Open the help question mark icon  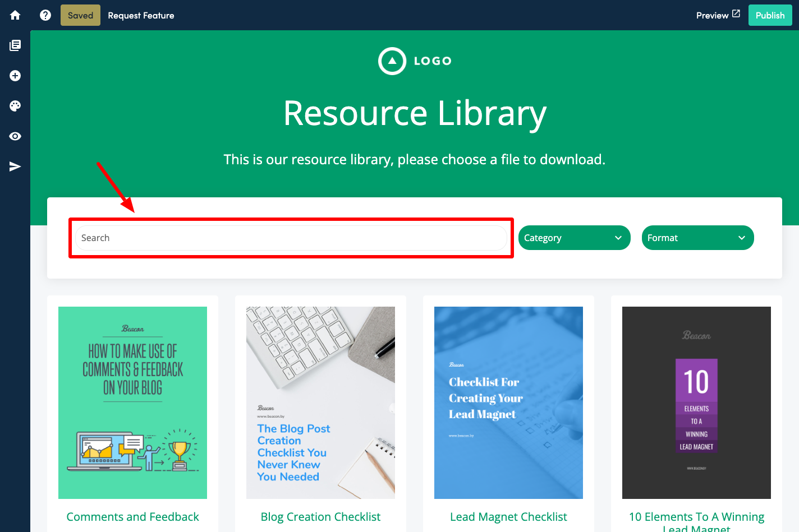tap(45, 15)
